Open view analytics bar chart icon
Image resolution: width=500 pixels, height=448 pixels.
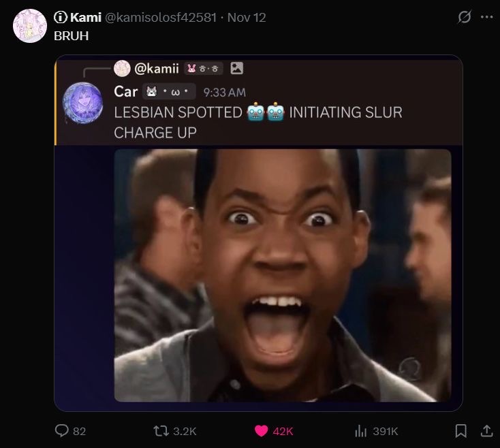362,431
